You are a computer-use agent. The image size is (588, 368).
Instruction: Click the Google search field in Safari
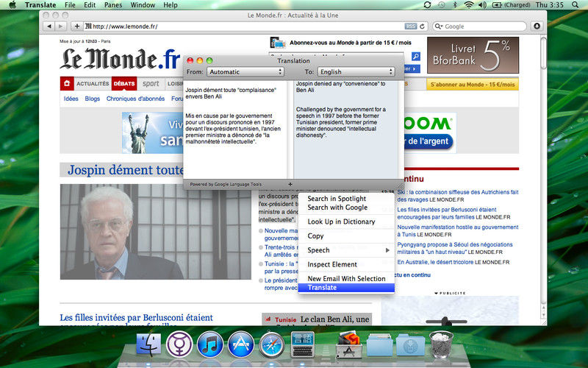479,26
